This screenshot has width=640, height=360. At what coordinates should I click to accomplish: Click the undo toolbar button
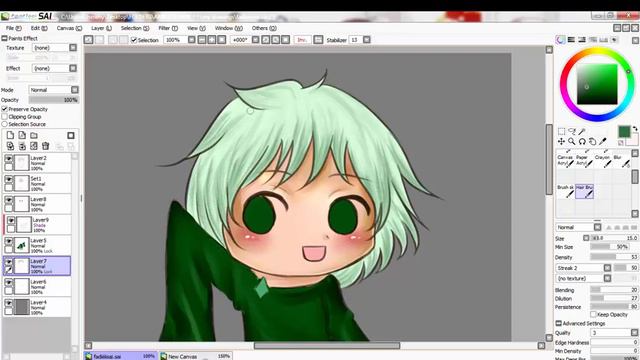coord(89,40)
